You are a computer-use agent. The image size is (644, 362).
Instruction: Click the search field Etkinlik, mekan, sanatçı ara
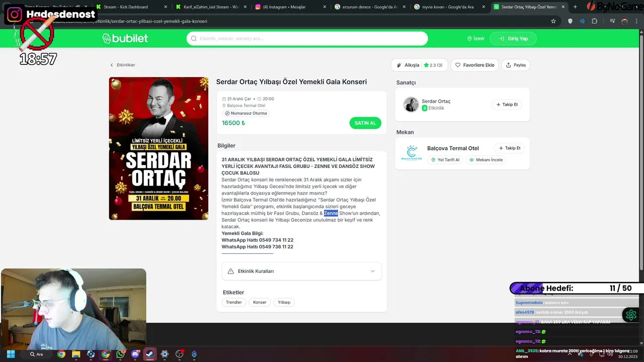(x=307, y=39)
